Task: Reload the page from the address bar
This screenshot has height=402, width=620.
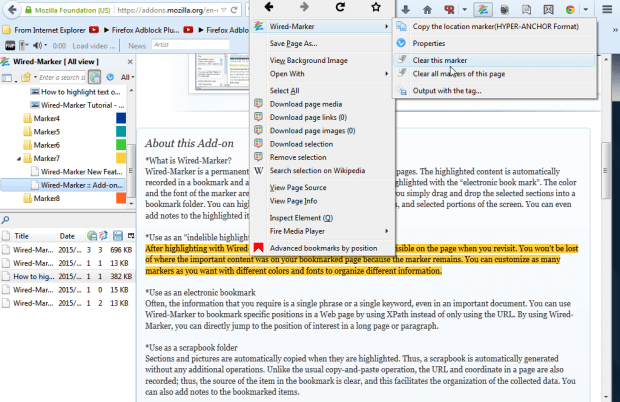Action: coord(234,10)
